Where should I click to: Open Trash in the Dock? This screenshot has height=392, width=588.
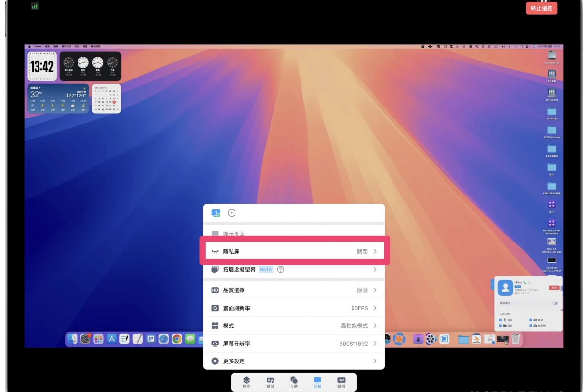(515, 339)
